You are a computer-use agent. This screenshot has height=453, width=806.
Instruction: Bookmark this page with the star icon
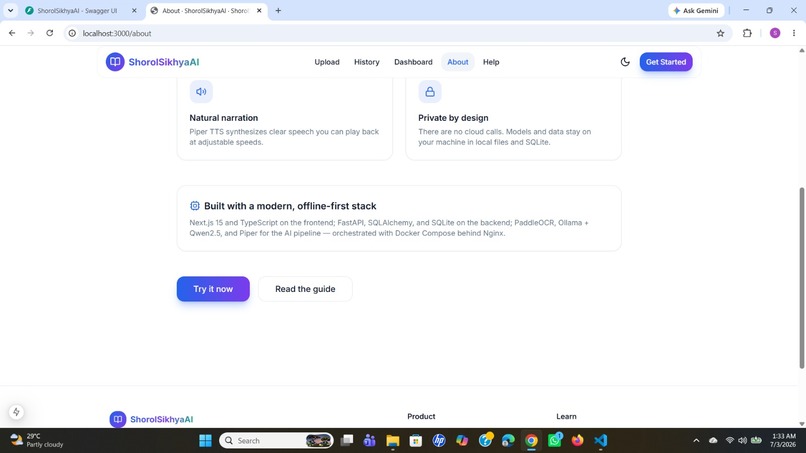[720, 33]
